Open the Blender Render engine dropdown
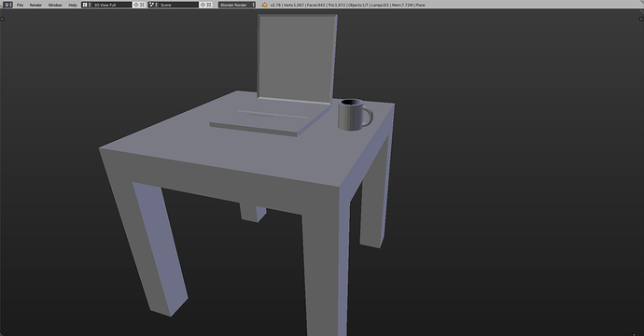 tap(237, 5)
